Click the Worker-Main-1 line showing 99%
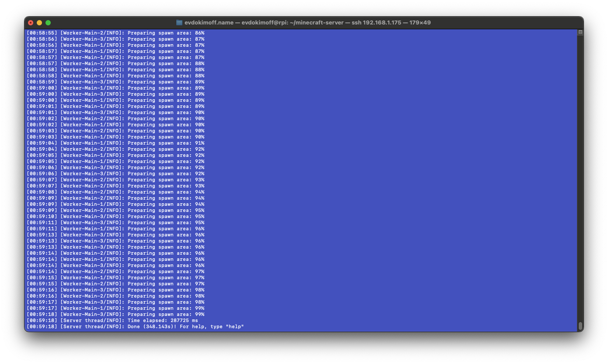Screen dimensions: 608x364 click(x=131, y=308)
